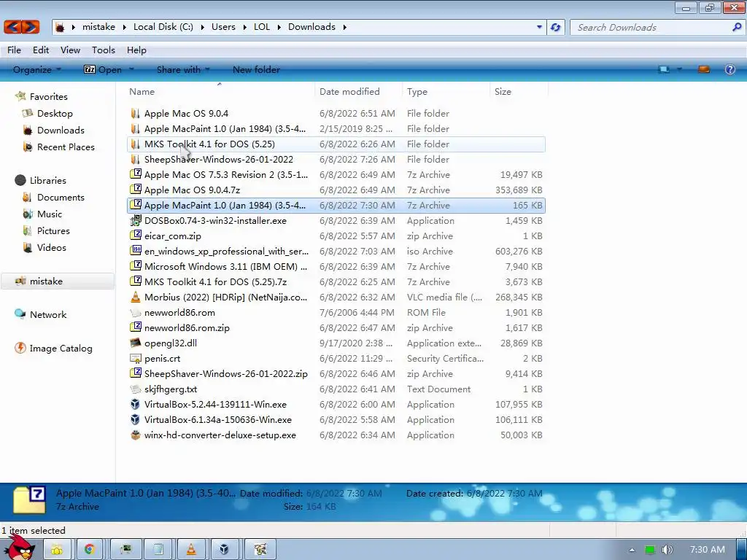
Task: Select opengl32.dll file icon
Action: [136, 343]
